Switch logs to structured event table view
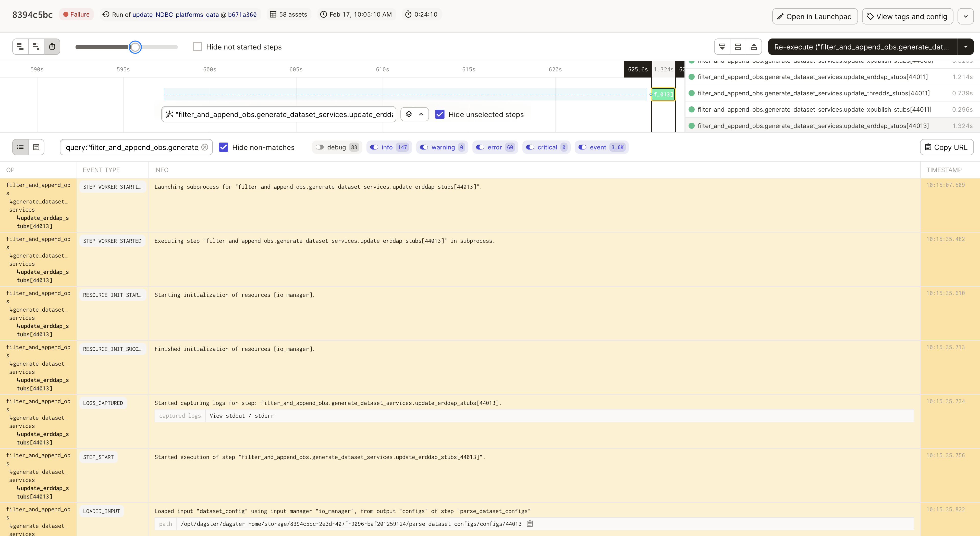 20,147
